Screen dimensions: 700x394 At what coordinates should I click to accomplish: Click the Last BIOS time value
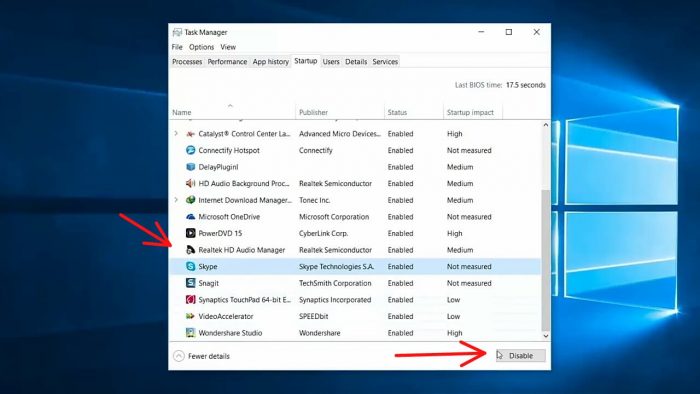(x=526, y=85)
